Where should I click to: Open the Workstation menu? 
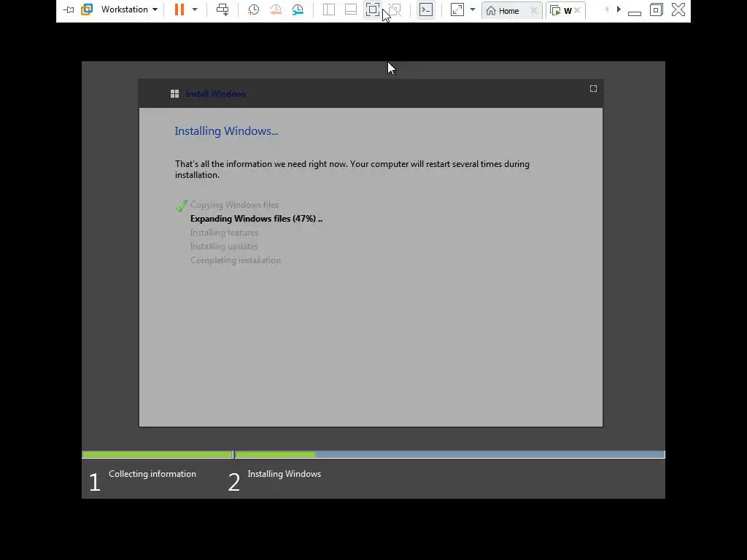129,9
